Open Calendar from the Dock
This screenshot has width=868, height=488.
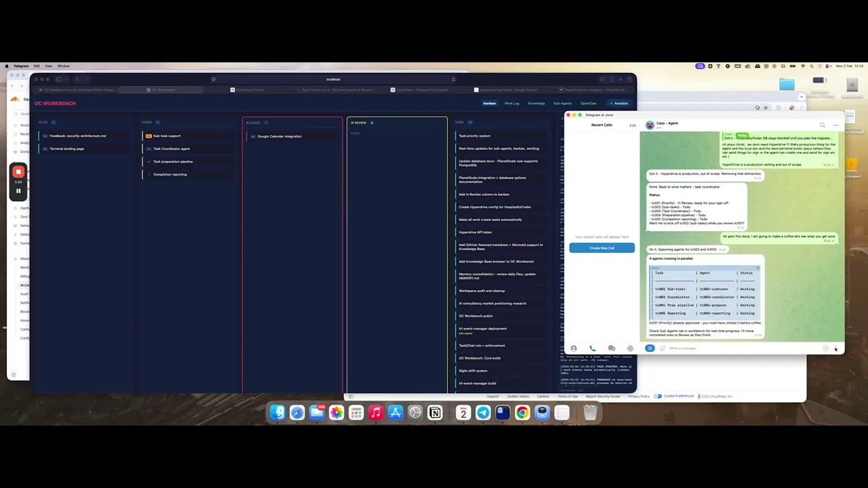click(463, 413)
